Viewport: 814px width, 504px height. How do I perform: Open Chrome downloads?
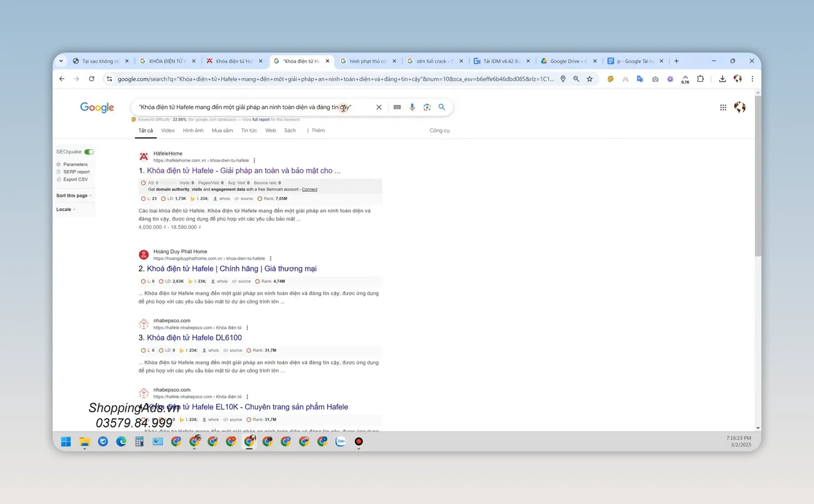pyautogui.click(x=723, y=79)
